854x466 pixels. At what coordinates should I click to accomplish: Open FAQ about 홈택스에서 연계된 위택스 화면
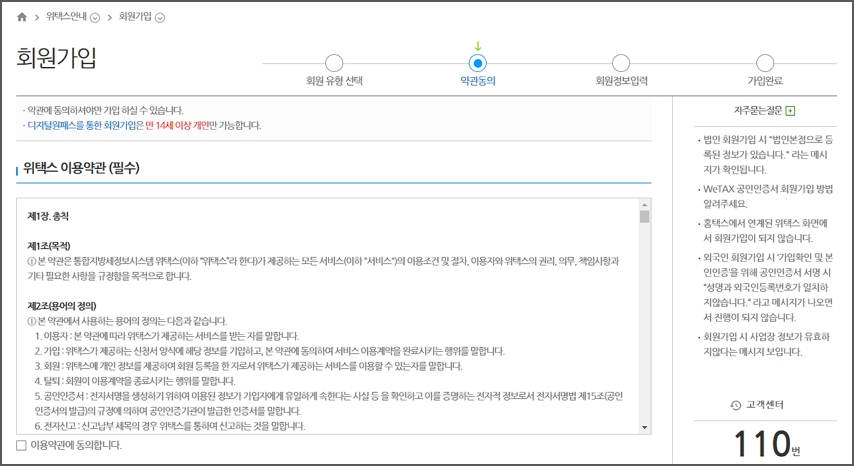pos(765,231)
